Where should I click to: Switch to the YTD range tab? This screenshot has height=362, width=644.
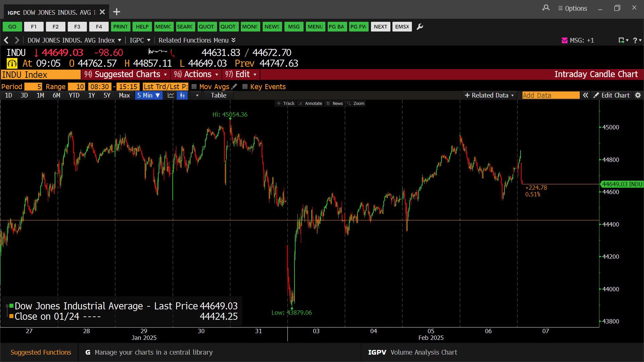pyautogui.click(x=74, y=96)
